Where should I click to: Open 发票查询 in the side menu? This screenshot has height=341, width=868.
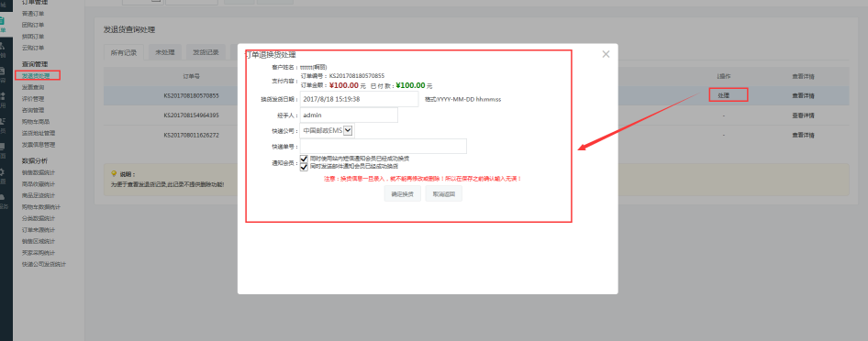tap(33, 87)
